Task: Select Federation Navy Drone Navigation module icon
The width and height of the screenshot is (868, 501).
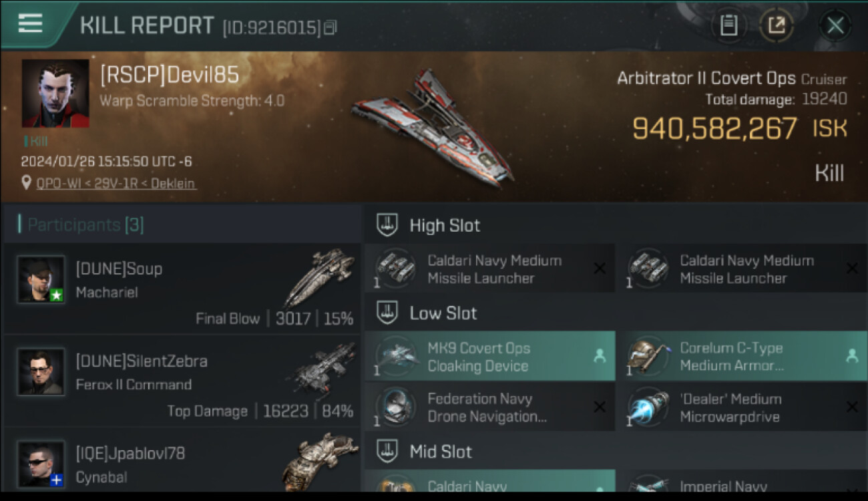Action: [397, 407]
